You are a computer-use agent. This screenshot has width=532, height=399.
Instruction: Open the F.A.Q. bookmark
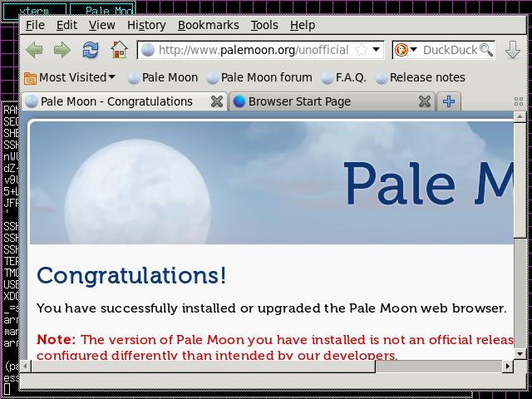pos(343,77)
